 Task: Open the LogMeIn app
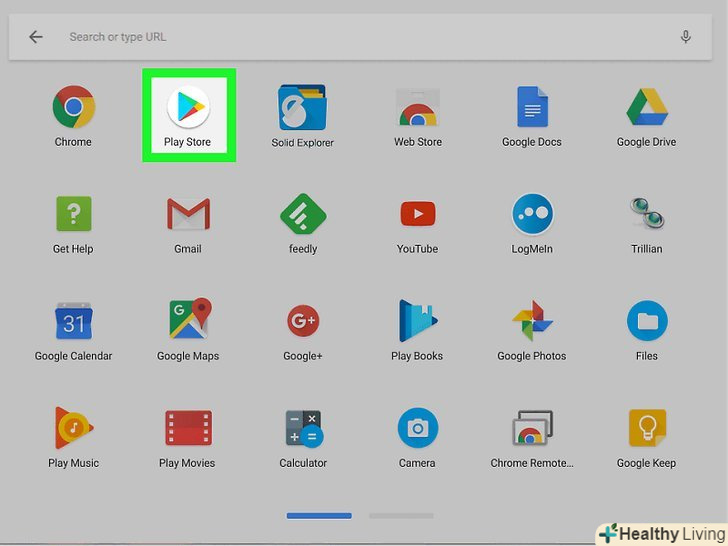click(532, 214)
